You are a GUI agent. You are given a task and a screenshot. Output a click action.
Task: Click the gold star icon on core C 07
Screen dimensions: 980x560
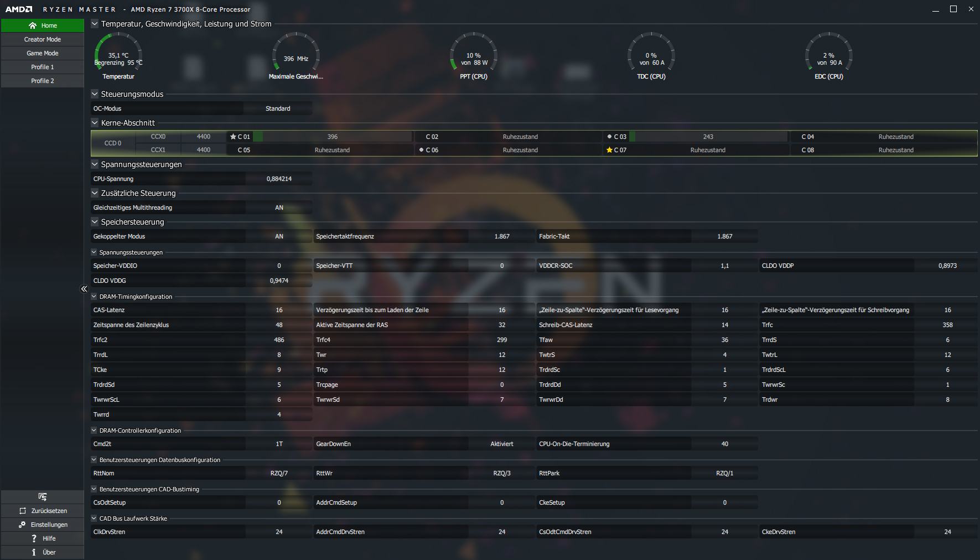click(609, 150)
